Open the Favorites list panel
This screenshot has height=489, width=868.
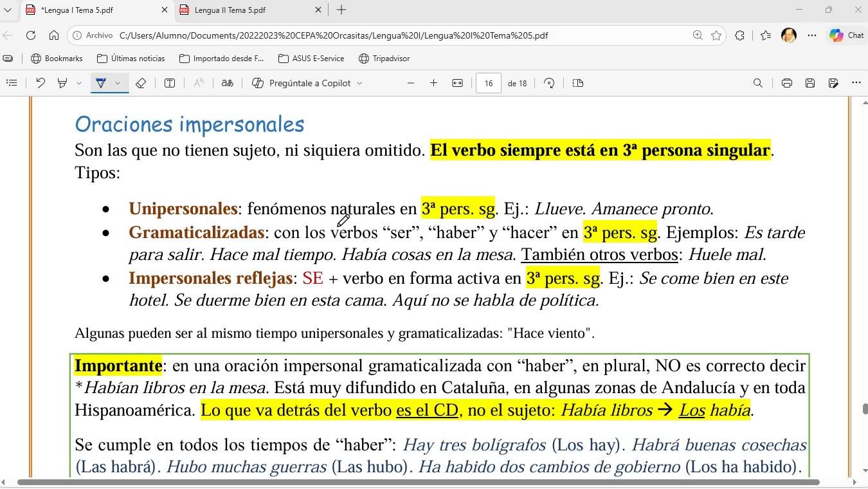point(765,35)
